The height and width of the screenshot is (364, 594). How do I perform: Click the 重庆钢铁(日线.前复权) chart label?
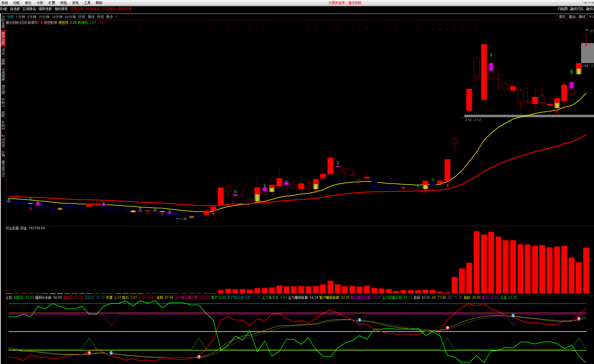[23, 23]
